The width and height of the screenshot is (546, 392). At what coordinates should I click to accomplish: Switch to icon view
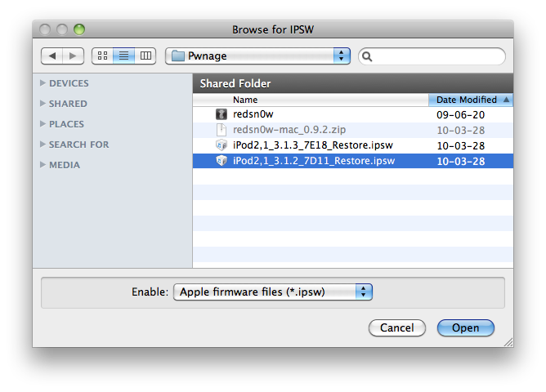click(102, 56)
